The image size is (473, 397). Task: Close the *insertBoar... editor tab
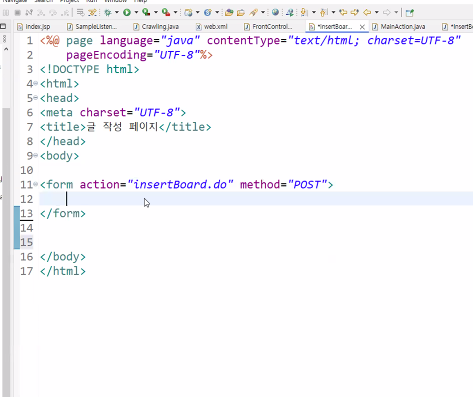pyautogui.click(x=362, y=27)
